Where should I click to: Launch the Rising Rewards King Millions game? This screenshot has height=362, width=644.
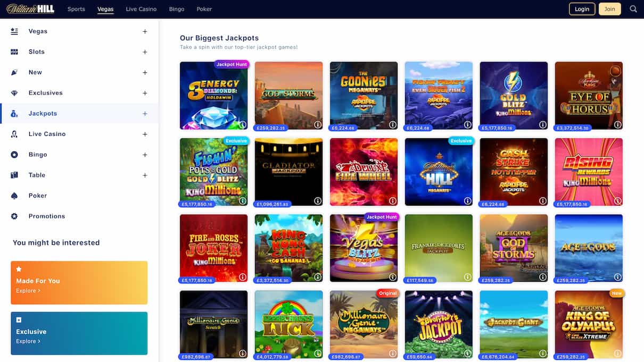click(x=589, y=172)
